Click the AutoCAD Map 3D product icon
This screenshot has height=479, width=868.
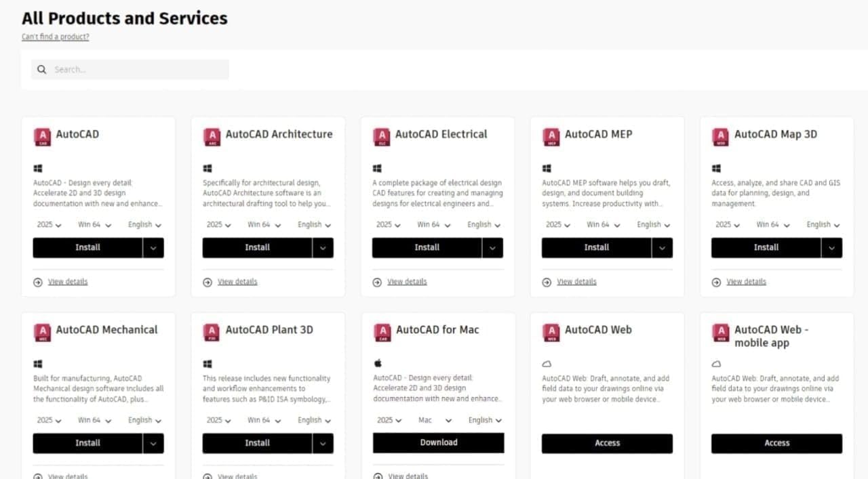tap(720, 137)
